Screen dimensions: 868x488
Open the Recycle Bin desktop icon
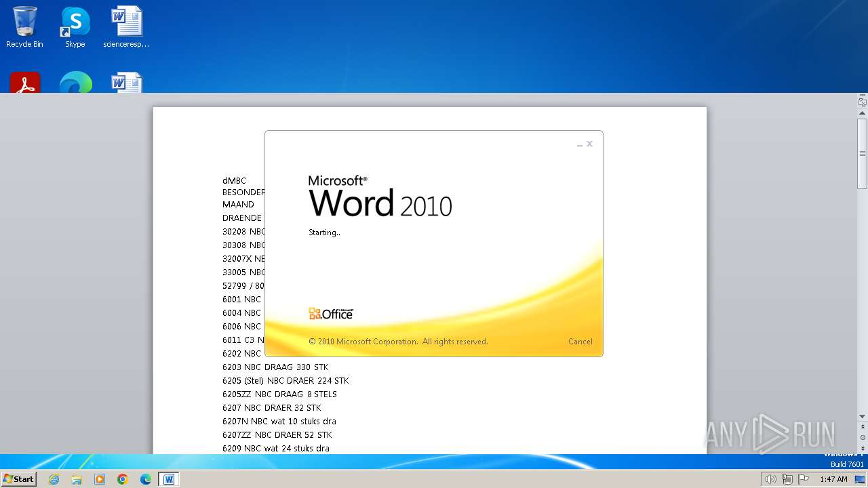pos(24,27)
